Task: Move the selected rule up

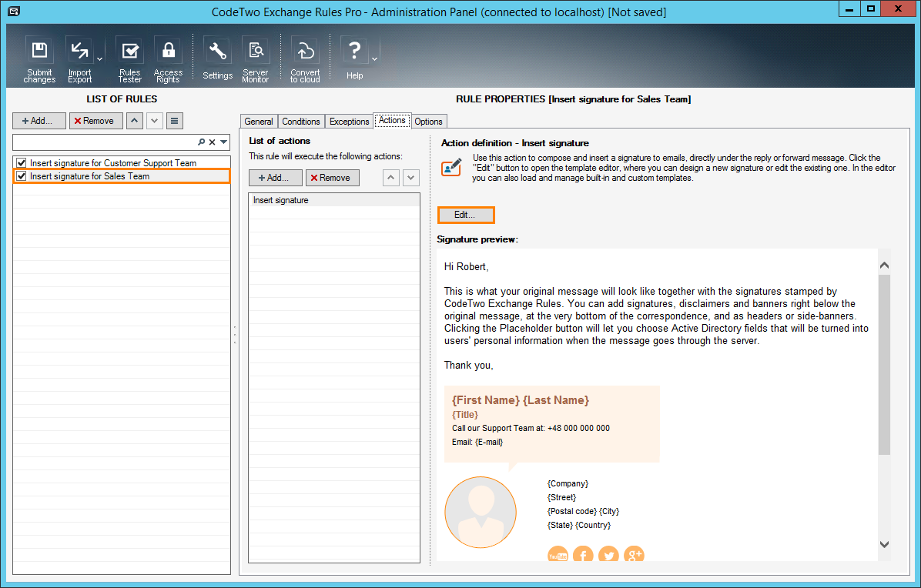Action: click(135, 121)
